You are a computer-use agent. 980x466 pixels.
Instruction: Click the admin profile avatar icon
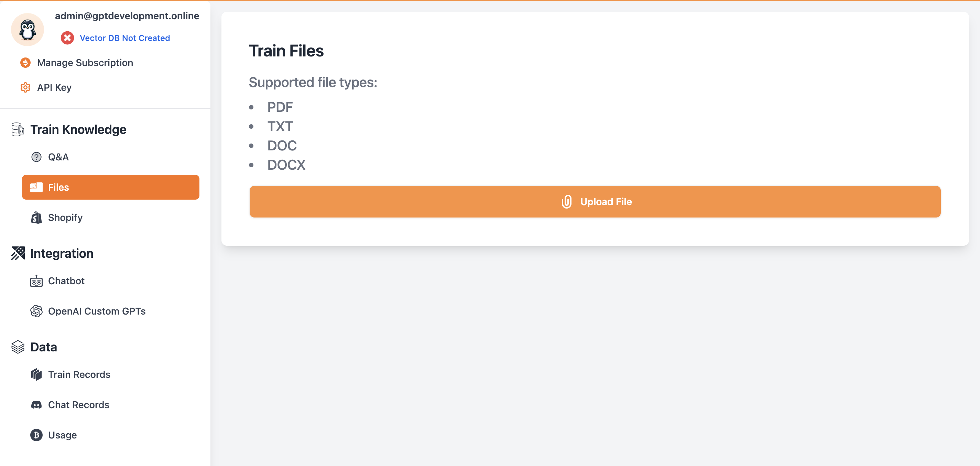28,29
